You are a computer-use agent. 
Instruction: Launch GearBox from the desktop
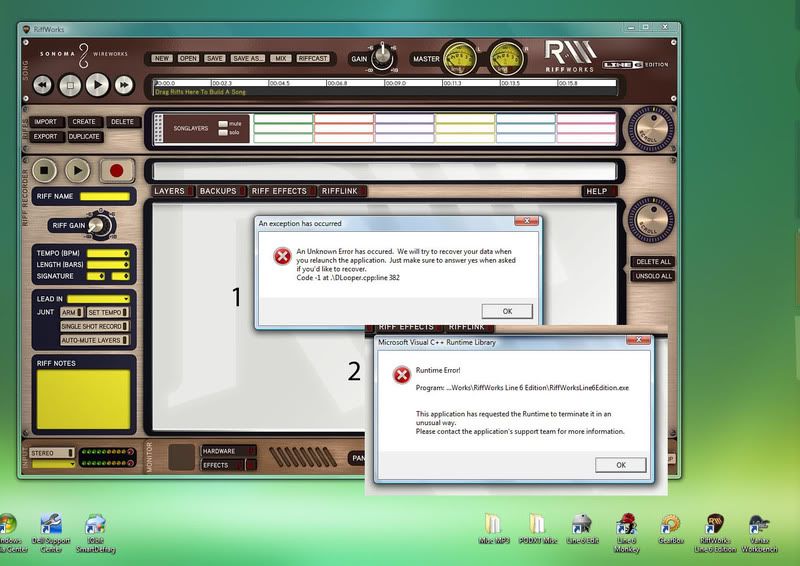(x=671, y=529)
